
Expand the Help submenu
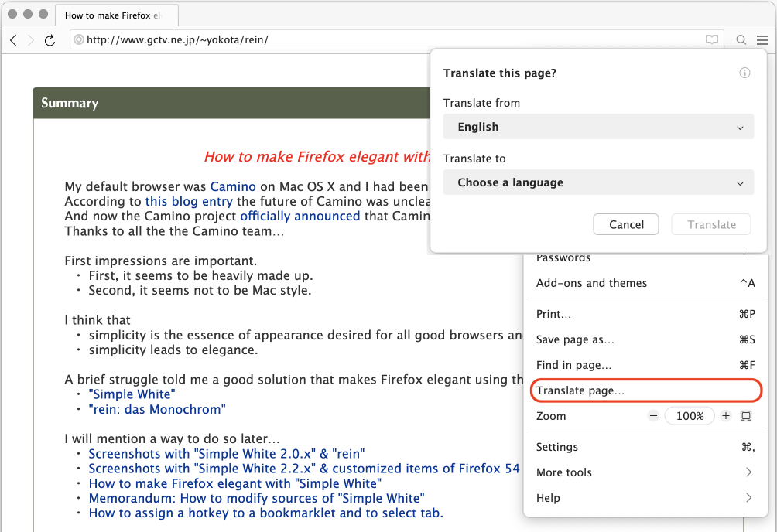coord(644,498)
